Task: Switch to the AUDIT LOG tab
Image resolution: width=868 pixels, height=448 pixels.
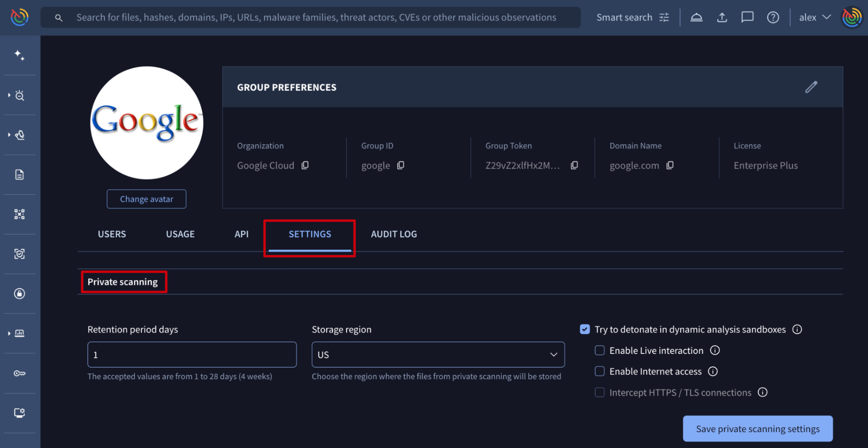Action: (x=394, y=234)
